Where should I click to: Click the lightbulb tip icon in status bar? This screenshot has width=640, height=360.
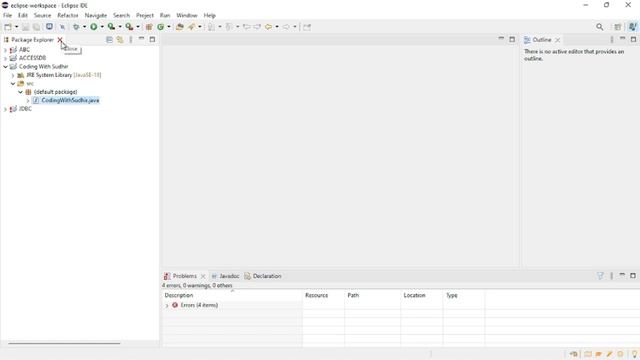tap(634, 354)
